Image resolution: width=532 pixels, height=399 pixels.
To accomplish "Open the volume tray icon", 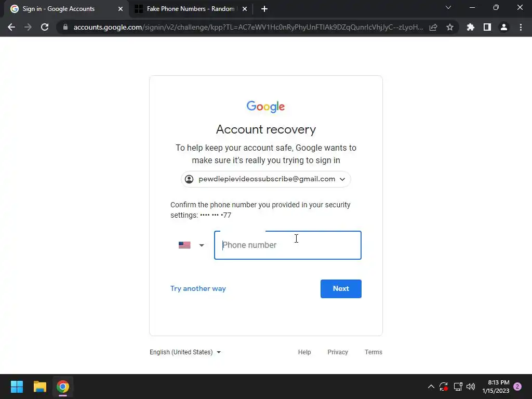I will pyautogui.click(x=471, y=387).
